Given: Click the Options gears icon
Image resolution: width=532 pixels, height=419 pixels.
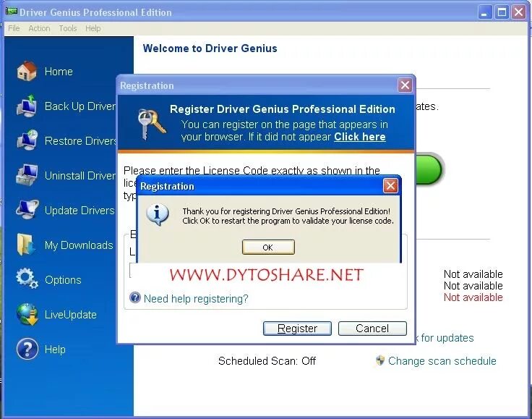Looking at the screenshot, I should click(x=27, y=279).
